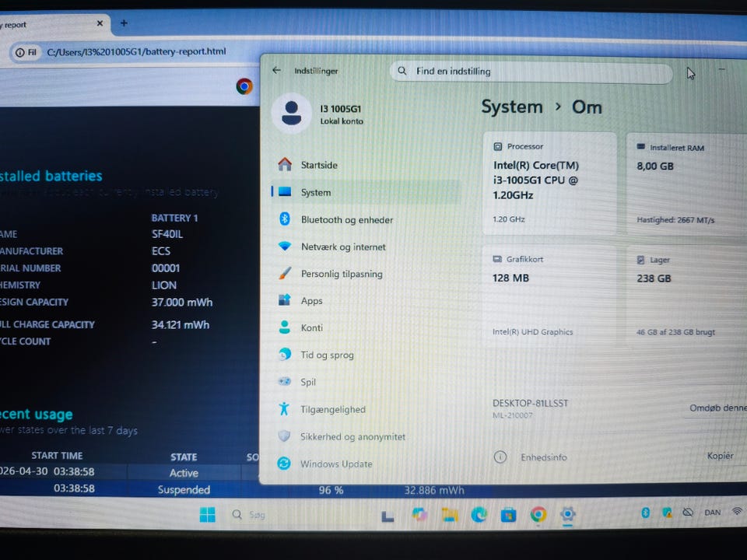Click design capacity '37.000 mWh'
Image resolution: width=747 pixels, height=560 pixels.
(182, 302)
